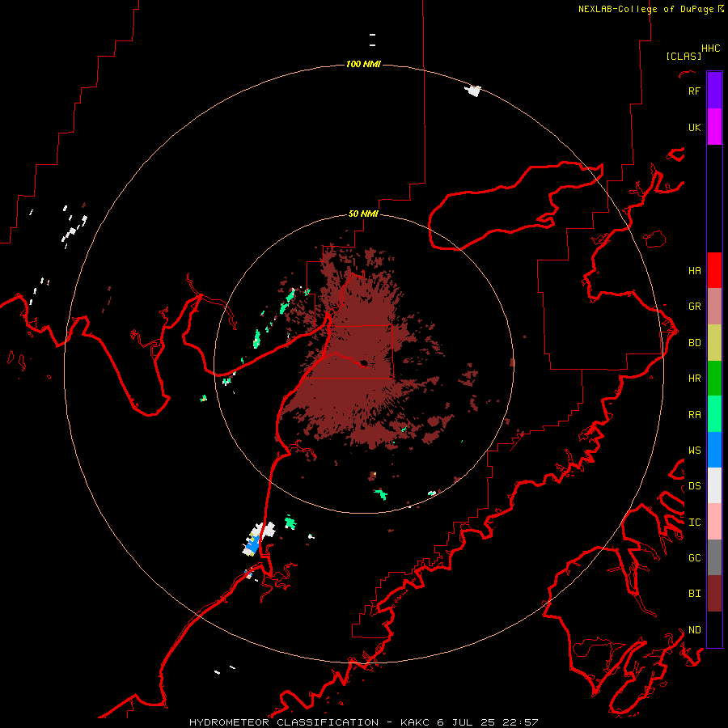Click the HR dark green legend swatch
This screenshot has width=728, height=728.
[714, 379]
